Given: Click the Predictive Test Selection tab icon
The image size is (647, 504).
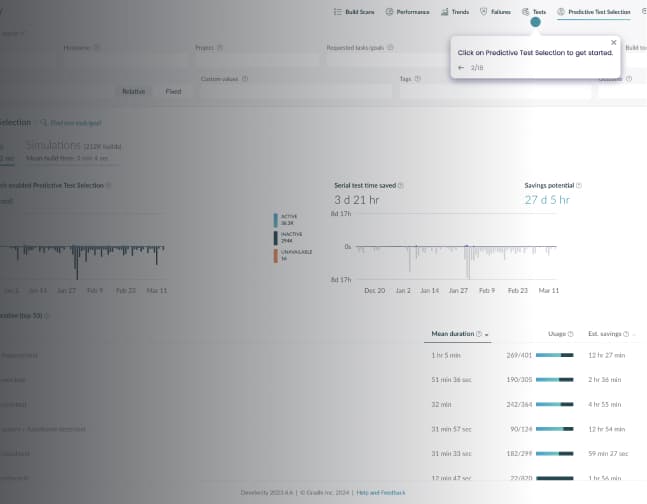Looking at the screenshot, I should [x=561, y=12].
